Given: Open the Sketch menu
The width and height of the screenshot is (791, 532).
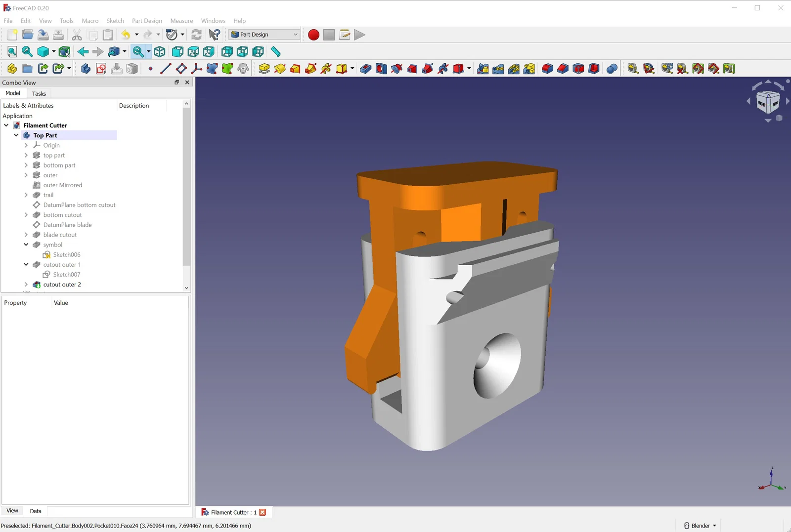Looking at the screenshot, I should coord(115,21).
